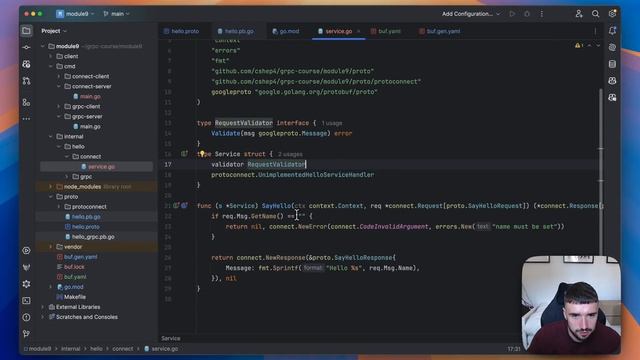Open IDE settings gear icon

click(612, 14)
